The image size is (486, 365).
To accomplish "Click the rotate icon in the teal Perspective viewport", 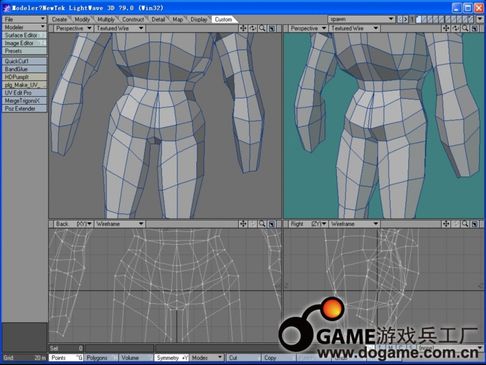I will [x=456, y=28].
